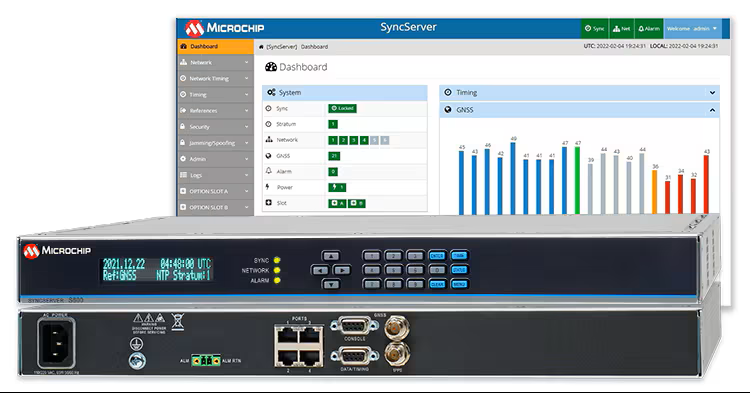Click the lightning bolt icon in the Power row
750x393 pixels.
tap(267, 186)
